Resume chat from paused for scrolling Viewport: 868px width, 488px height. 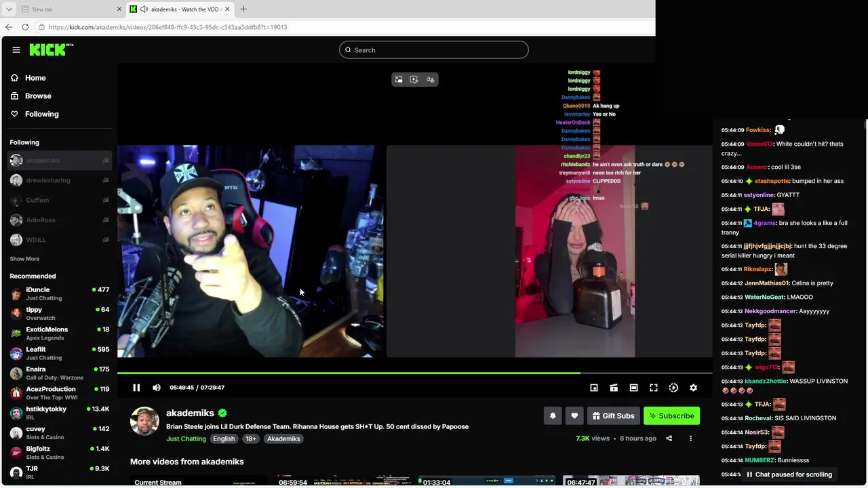[789, 474]
